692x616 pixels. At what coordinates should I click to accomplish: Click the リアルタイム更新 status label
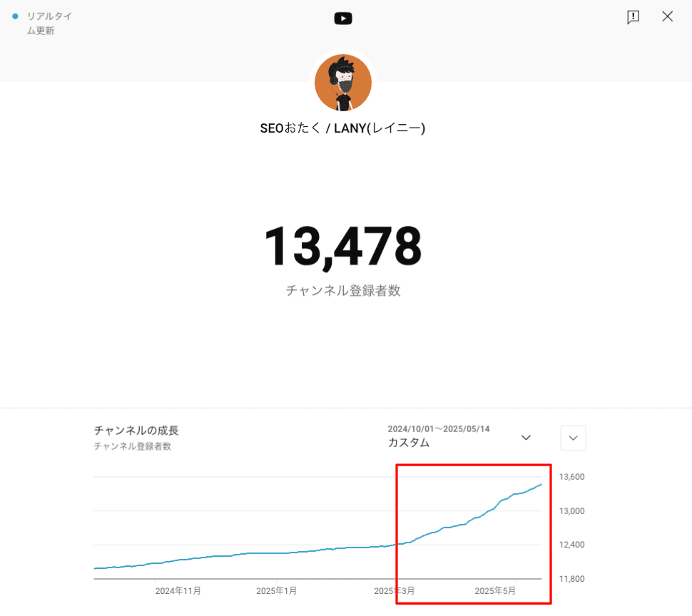click(x=49, y=24)
